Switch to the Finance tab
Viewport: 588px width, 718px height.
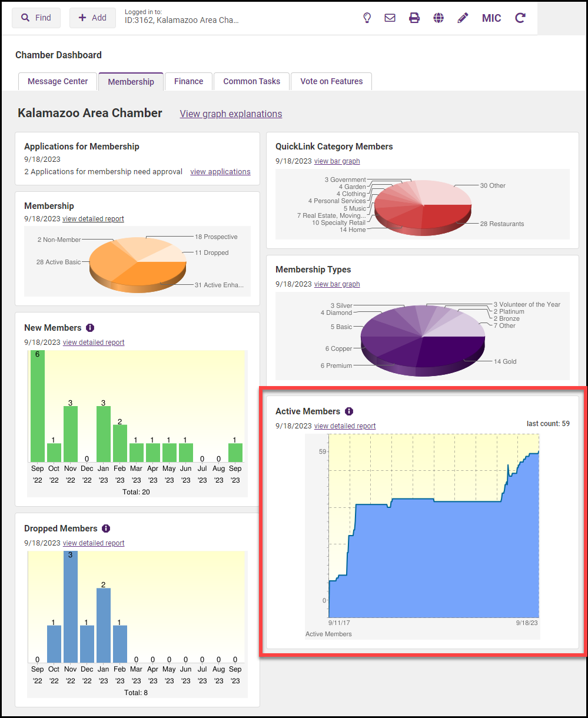click(x=188, y=81)
